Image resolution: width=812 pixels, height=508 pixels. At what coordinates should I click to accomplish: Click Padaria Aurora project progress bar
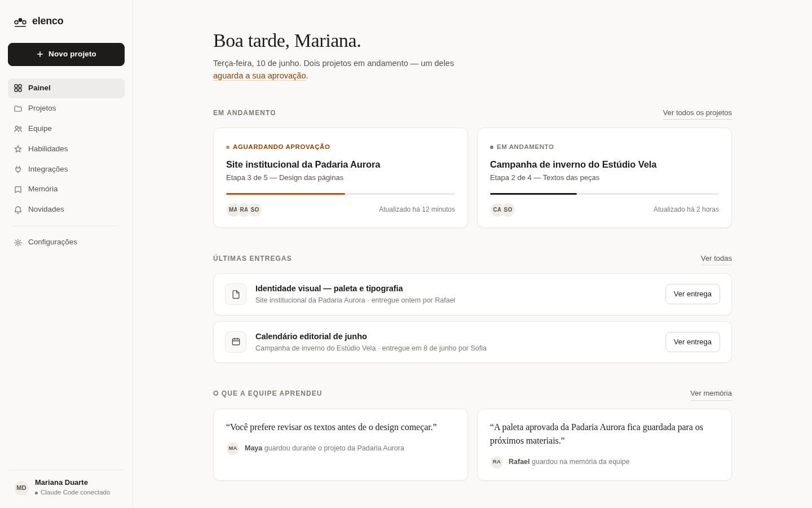pyautogui.click(x=341, y=194)
